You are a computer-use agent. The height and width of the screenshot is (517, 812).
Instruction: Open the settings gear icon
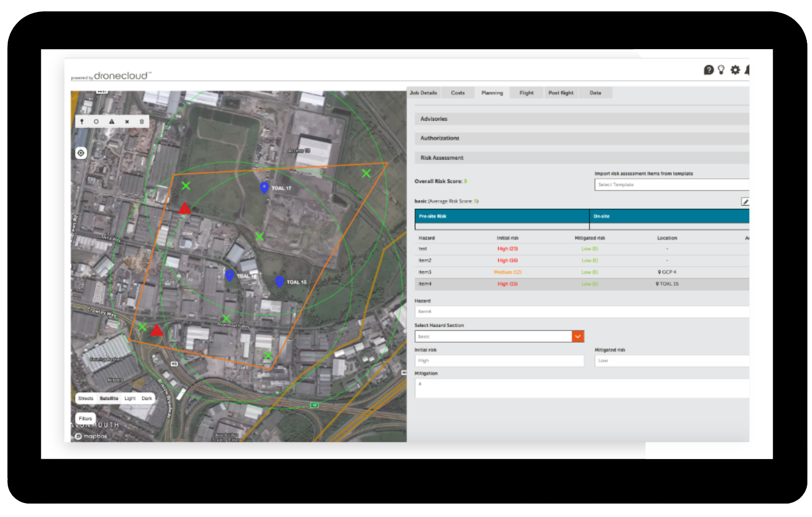735,70
